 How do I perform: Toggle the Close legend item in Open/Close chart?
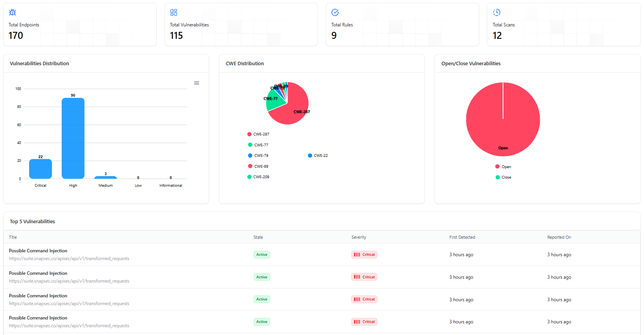[x=503, y=177]
